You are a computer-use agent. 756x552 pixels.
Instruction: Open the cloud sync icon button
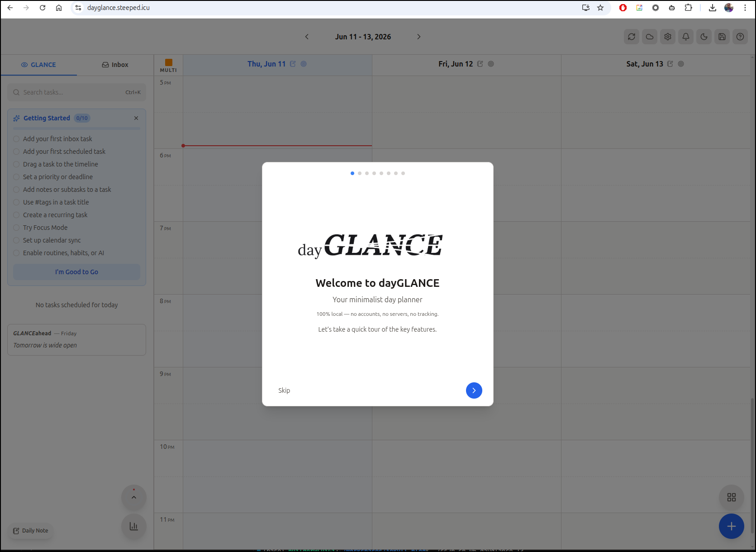(x=650, y=37)
